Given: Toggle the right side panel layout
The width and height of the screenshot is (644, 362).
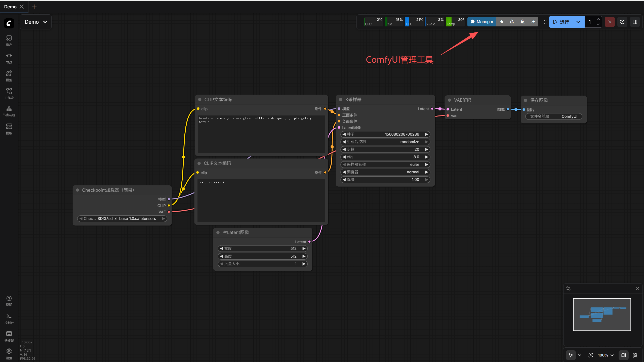Looking at the screenshot, I should pos(635,22).
